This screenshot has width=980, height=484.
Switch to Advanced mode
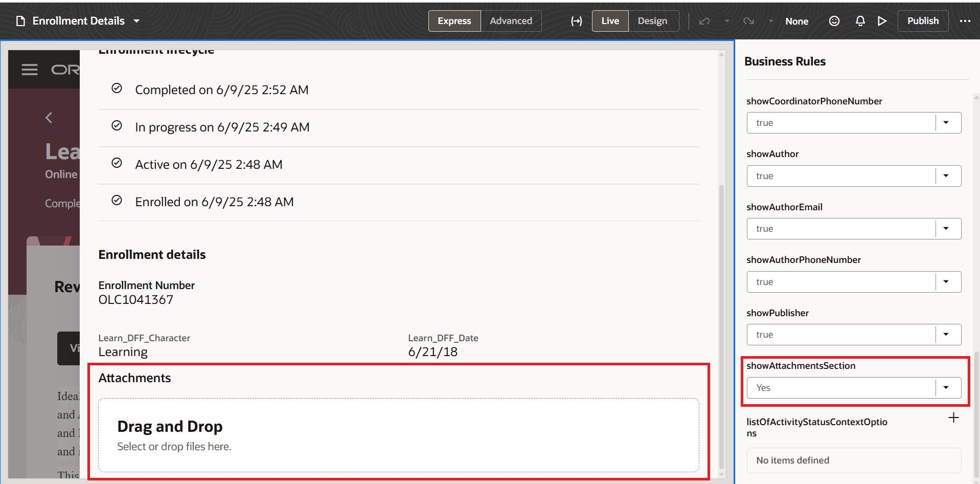click(511, 21)
